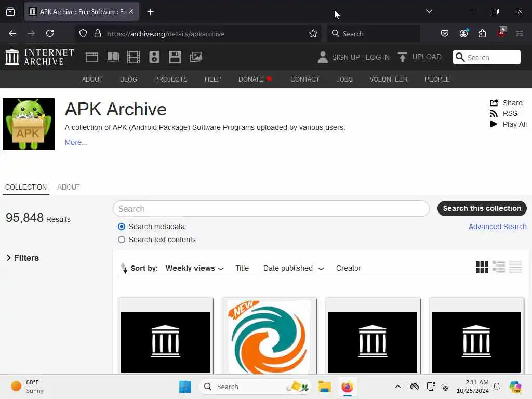532x399 pixels.
Task: Switch to tile grid view
Action: [x=482, y=267]
